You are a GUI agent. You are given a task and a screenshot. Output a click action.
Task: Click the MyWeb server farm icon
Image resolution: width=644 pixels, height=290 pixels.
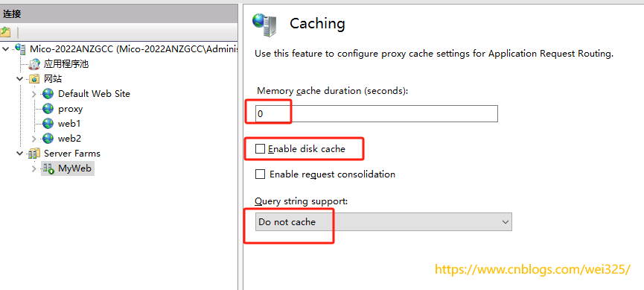(48, 168)
